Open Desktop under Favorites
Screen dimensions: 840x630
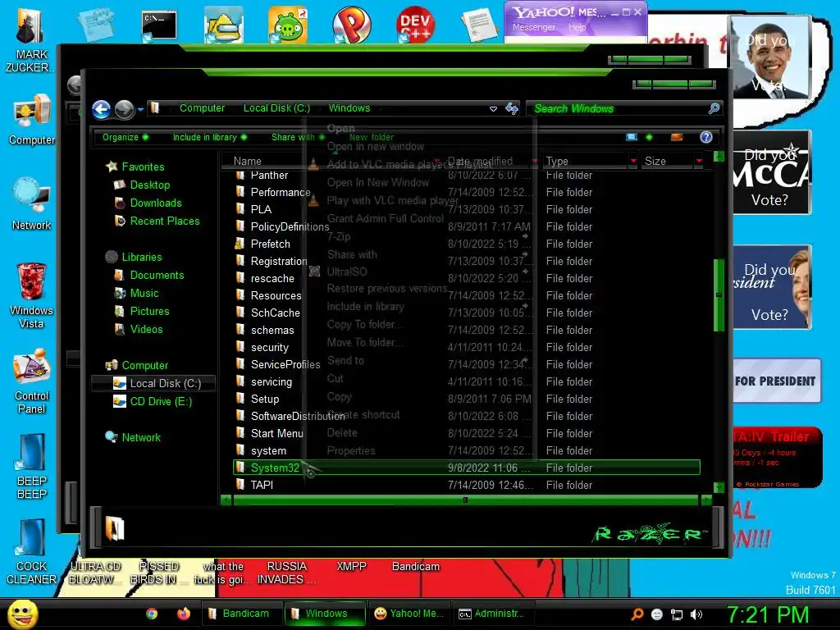point(149,185)
